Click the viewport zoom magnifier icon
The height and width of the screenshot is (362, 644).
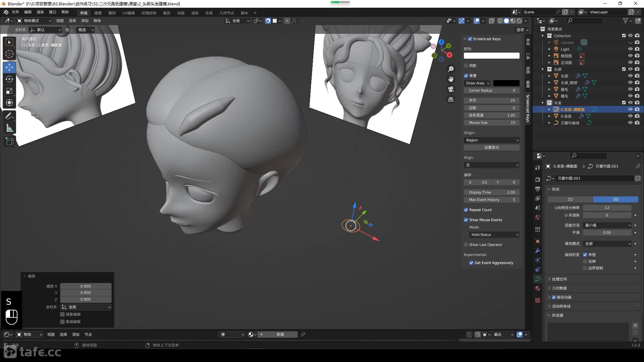[x=451, y=69]
